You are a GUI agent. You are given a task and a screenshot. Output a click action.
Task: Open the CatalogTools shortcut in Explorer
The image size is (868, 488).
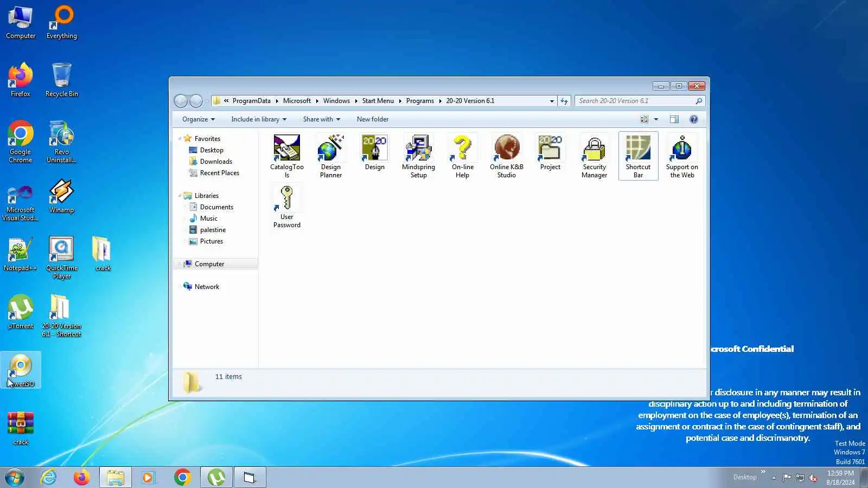coord(286,156)
